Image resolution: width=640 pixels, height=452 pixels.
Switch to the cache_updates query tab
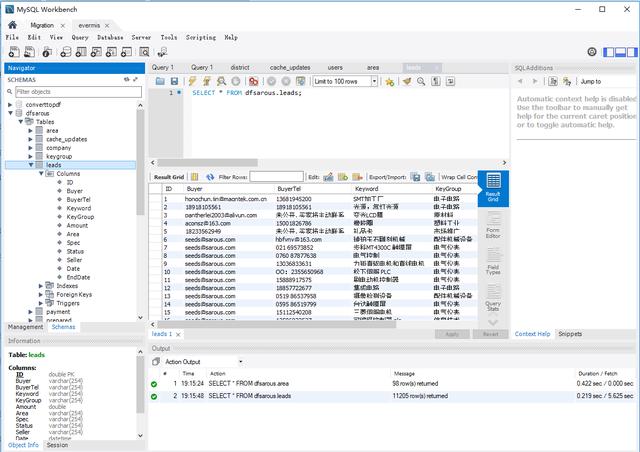point(290,67)
